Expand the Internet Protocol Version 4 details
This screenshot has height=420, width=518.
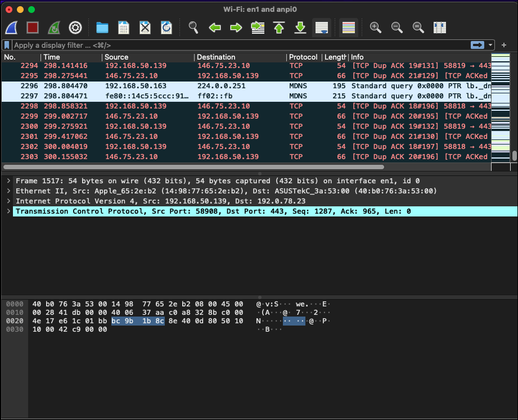point(8,201)
